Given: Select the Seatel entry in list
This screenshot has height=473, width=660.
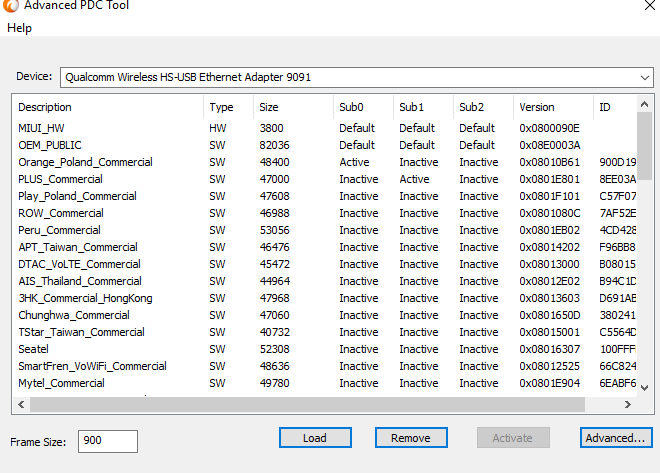Looking at the screenshot, I should 35,349.
